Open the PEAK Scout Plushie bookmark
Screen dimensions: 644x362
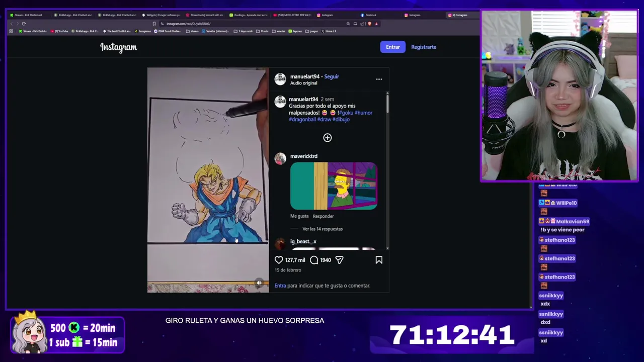(168, 31)
